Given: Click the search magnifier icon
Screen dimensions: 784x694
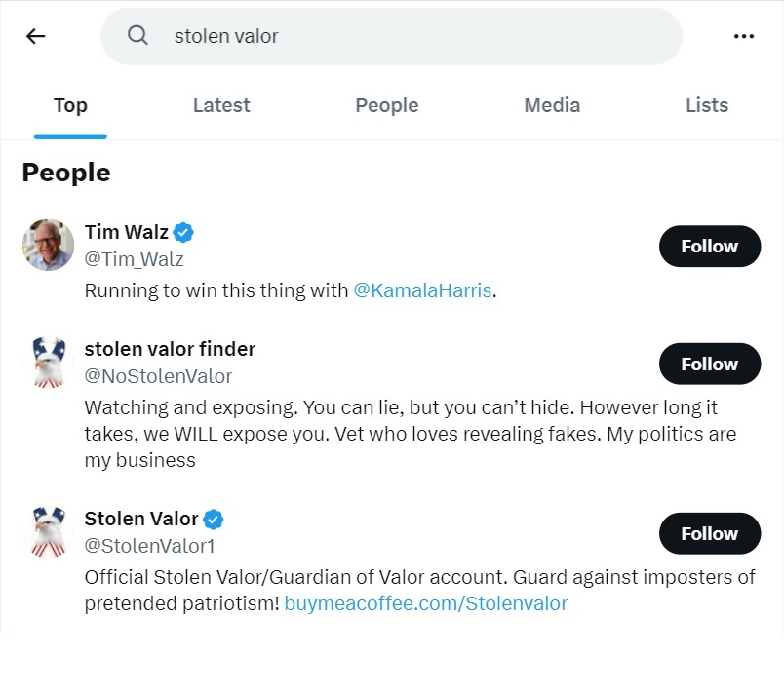Looking at the screenshot, I should click(x=138, y=36).
